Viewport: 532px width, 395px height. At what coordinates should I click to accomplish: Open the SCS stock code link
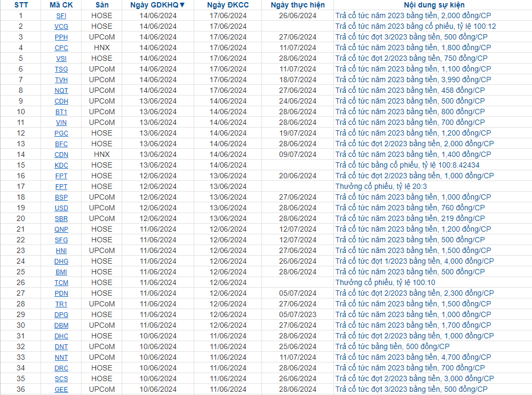[x=61, y=379]
